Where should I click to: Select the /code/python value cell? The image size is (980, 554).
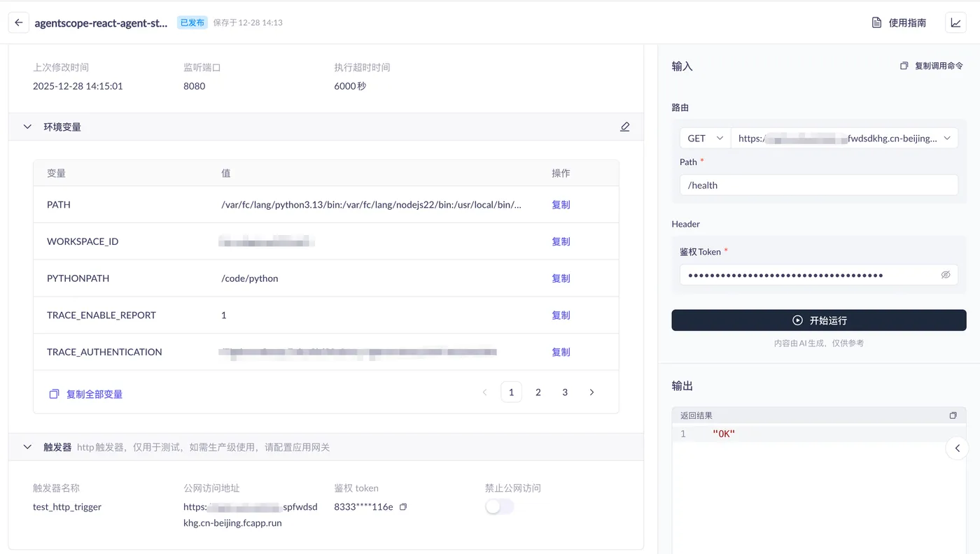pyautogui.click(x=250, y=278)
